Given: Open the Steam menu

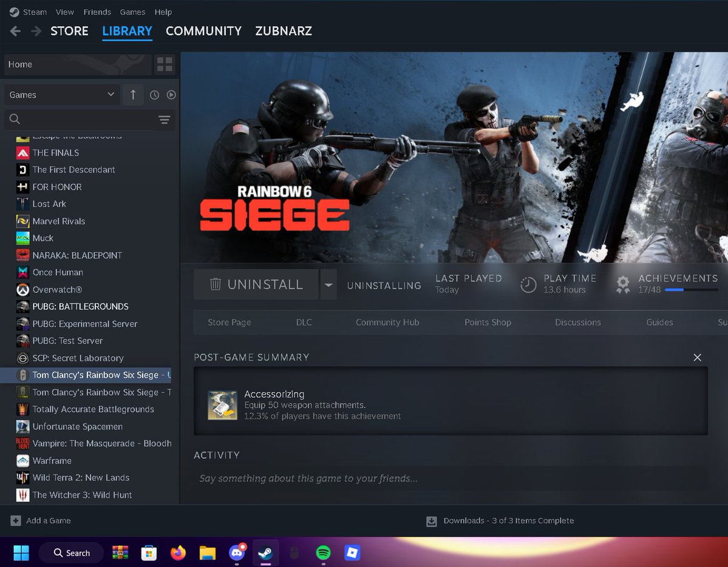Looking at the screenshot, I should pyautogui.click(x=35, y=12).
